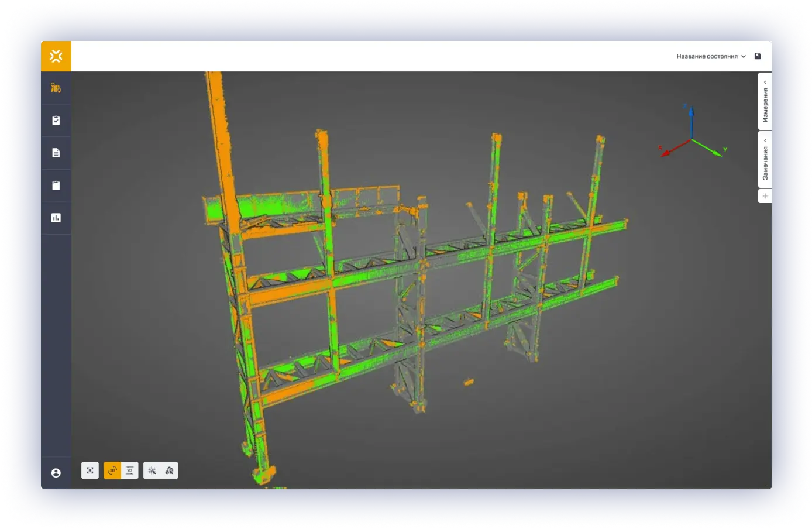Toggle the grid point selection tool
812x529 pixels.
coord(152,470)
